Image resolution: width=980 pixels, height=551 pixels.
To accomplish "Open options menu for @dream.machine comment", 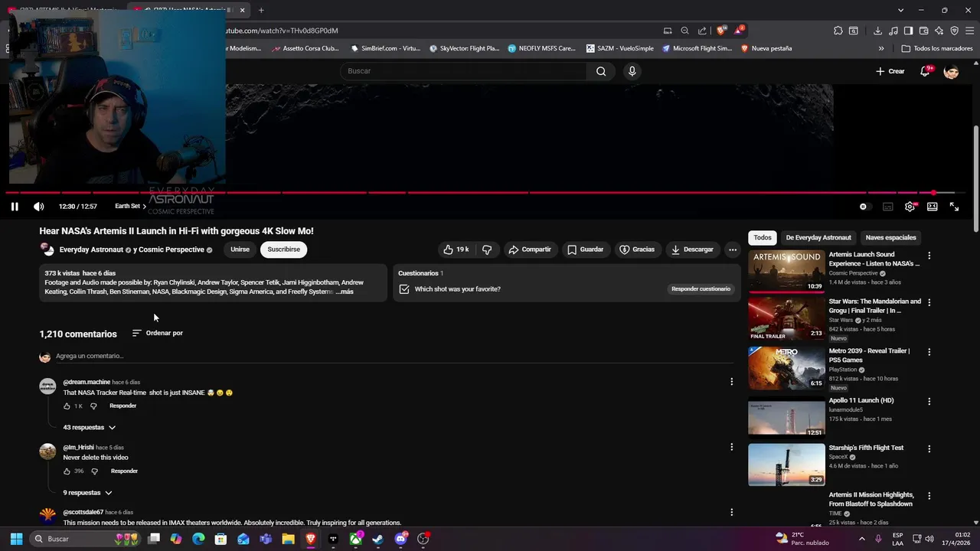I will 731,382.
